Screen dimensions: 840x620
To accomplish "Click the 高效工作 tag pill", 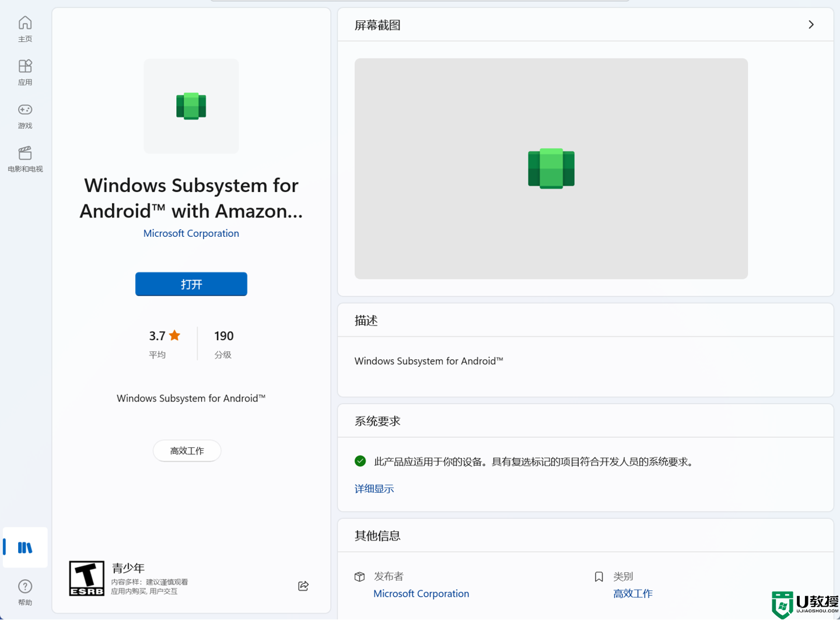I will click(x=187, y=451).
